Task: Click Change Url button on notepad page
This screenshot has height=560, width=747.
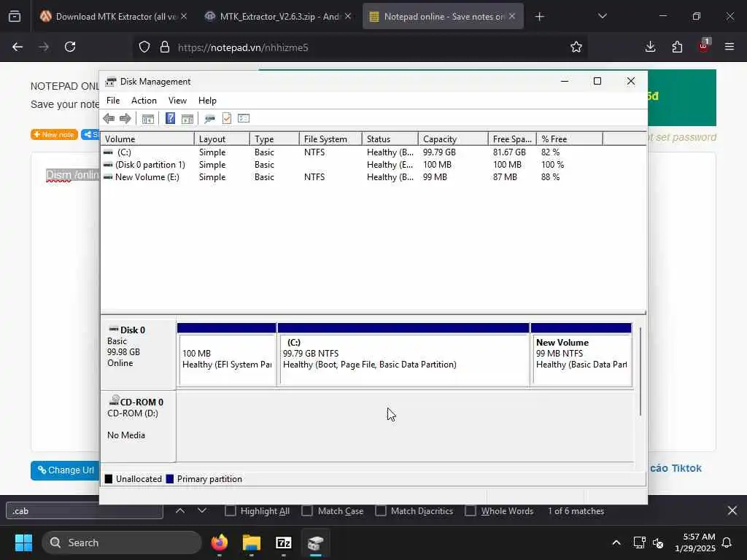Action: click(x=65, y=470)
